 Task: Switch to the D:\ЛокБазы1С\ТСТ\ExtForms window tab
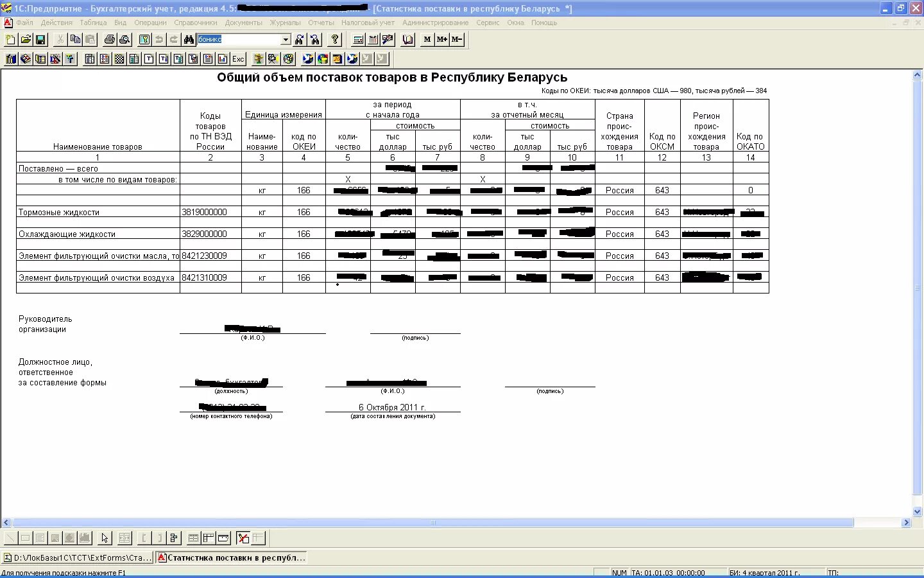coord(78,557)
